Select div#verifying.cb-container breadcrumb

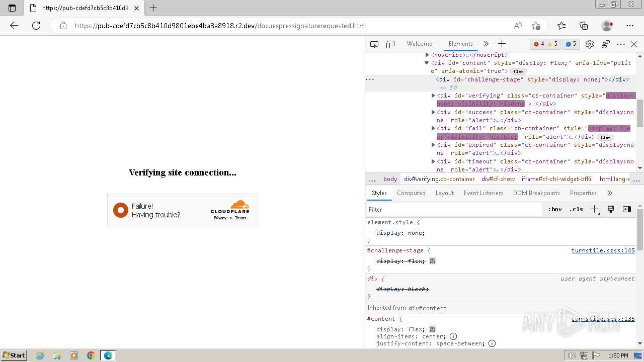439,179
